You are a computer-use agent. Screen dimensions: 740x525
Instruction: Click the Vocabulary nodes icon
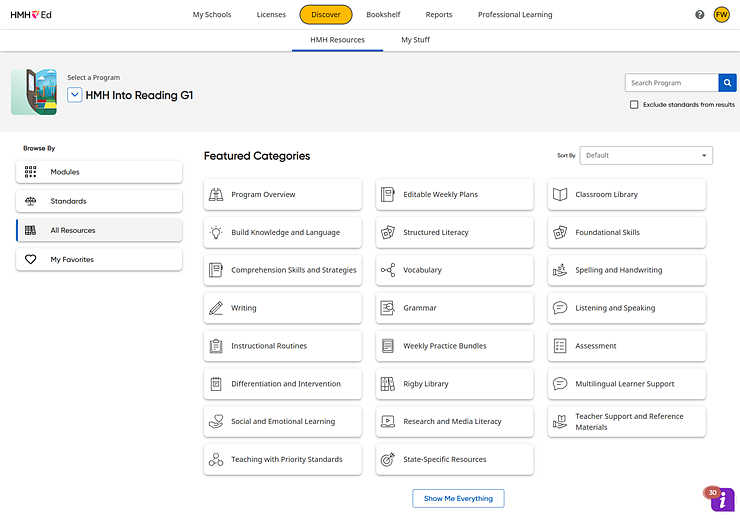(387, 270)
